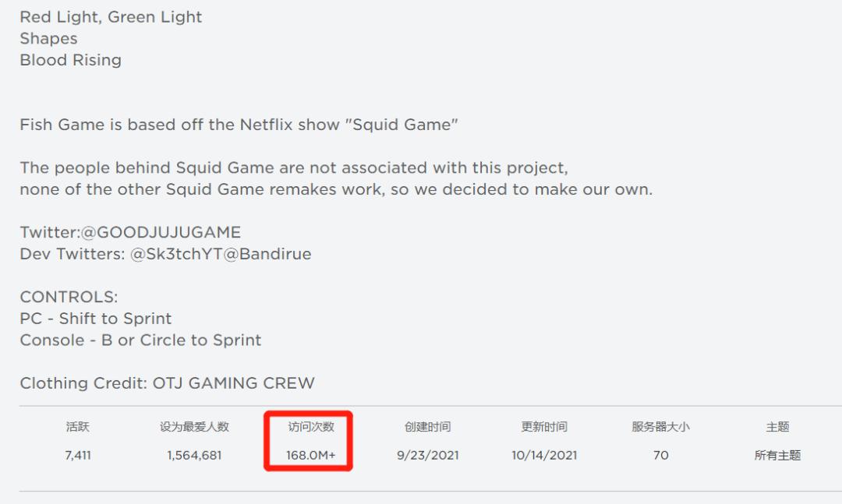Click the creation date 9/23/2021

(427, 455)
